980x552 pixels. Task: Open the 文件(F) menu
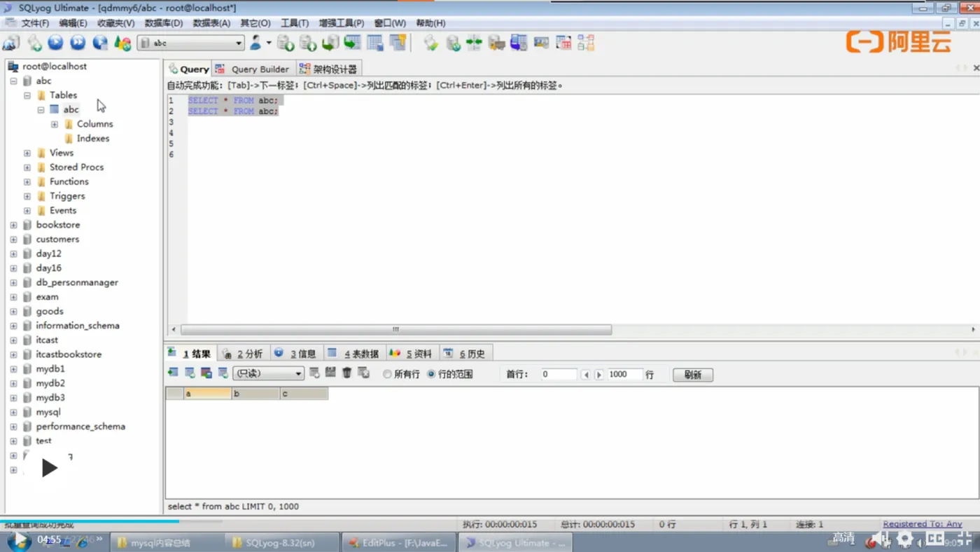coord(35,23)
